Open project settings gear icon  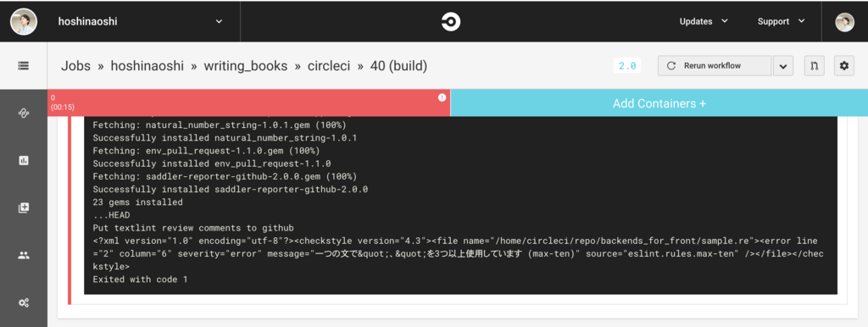843,66
